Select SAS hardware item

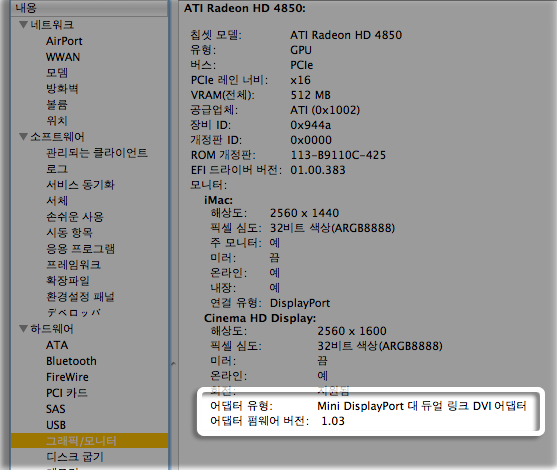(55, 409)
